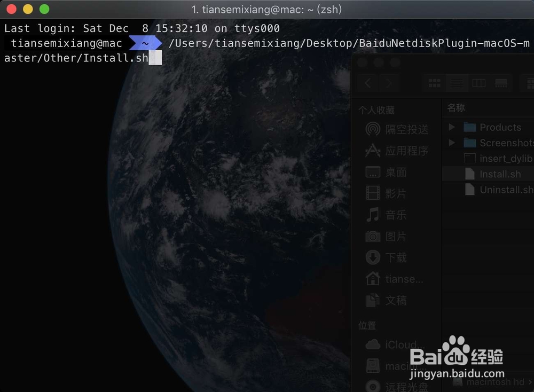Click the AirDrop icon in Finder sidebar
The image size is (534, 392).
(373, 129)
